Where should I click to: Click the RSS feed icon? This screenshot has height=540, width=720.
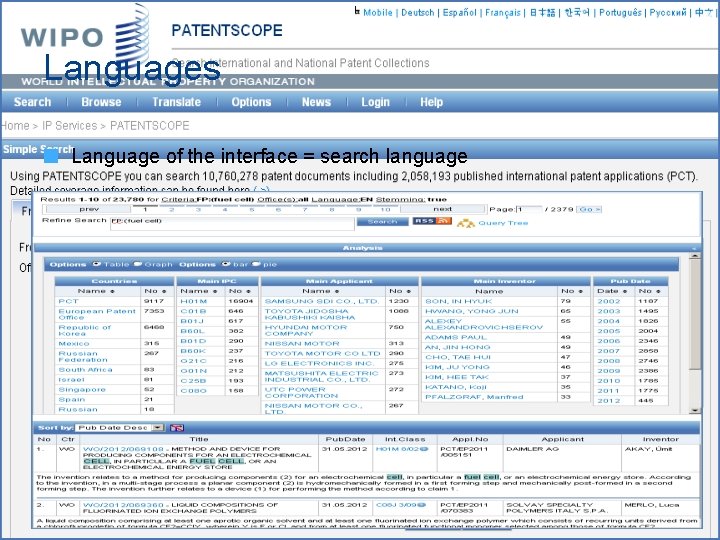(432, 221)
